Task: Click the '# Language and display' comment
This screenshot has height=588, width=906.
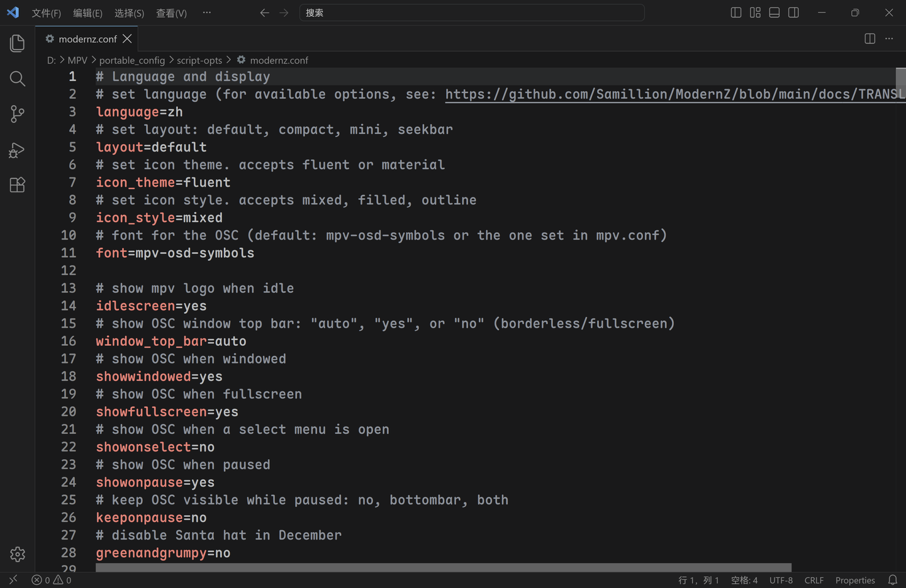Action: [182, 77]
